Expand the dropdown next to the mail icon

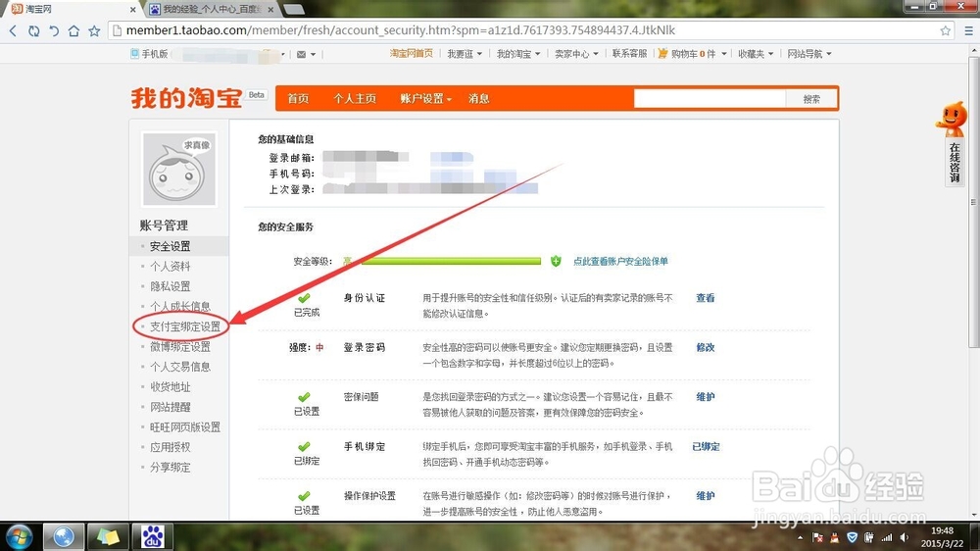[314, 54]
